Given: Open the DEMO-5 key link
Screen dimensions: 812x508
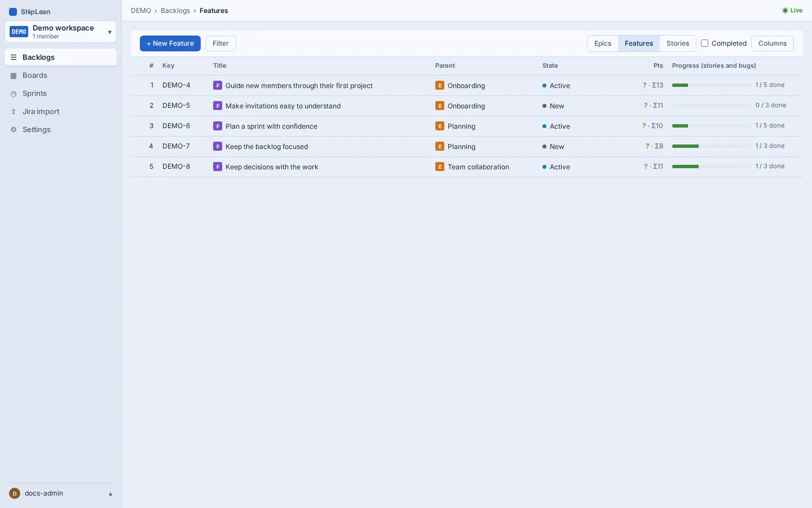Looking at the screenshot, I should point(176,106).
